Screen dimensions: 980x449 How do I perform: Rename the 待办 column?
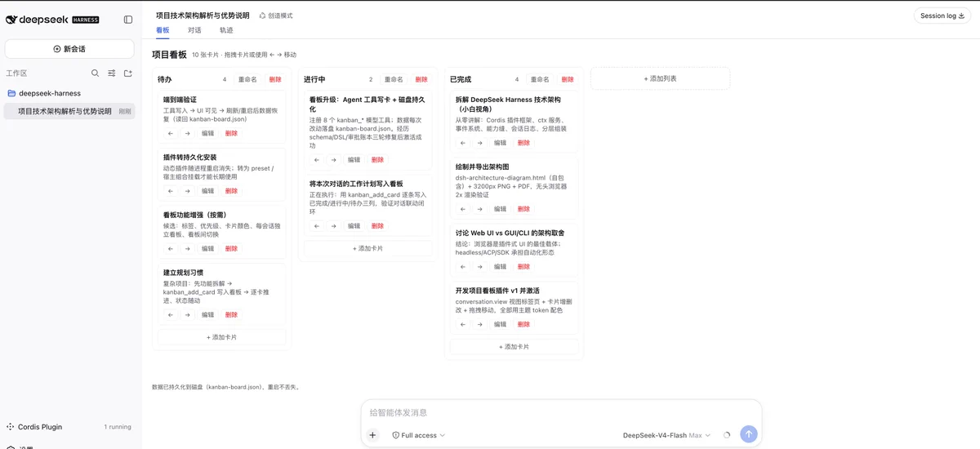247,80
